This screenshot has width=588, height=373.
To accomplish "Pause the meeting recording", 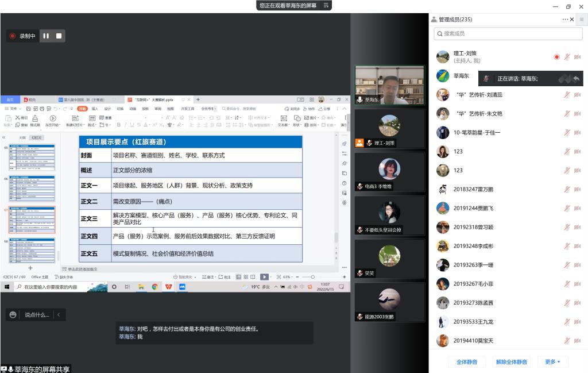I will (x=46, y=36).
